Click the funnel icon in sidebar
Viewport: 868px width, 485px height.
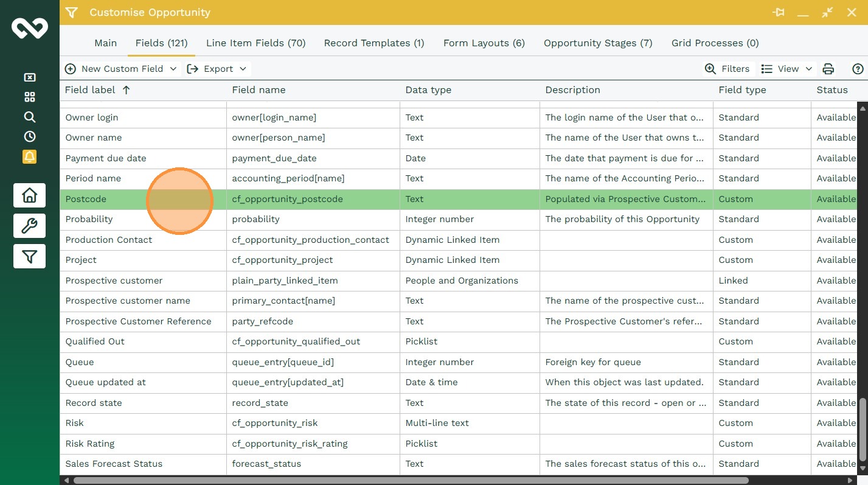tap(29, 256)
